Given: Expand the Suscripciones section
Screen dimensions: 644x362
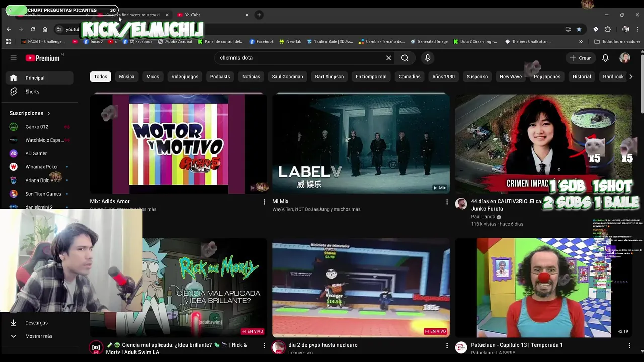Looking at the screenshot, I should [x=30, y=113].
